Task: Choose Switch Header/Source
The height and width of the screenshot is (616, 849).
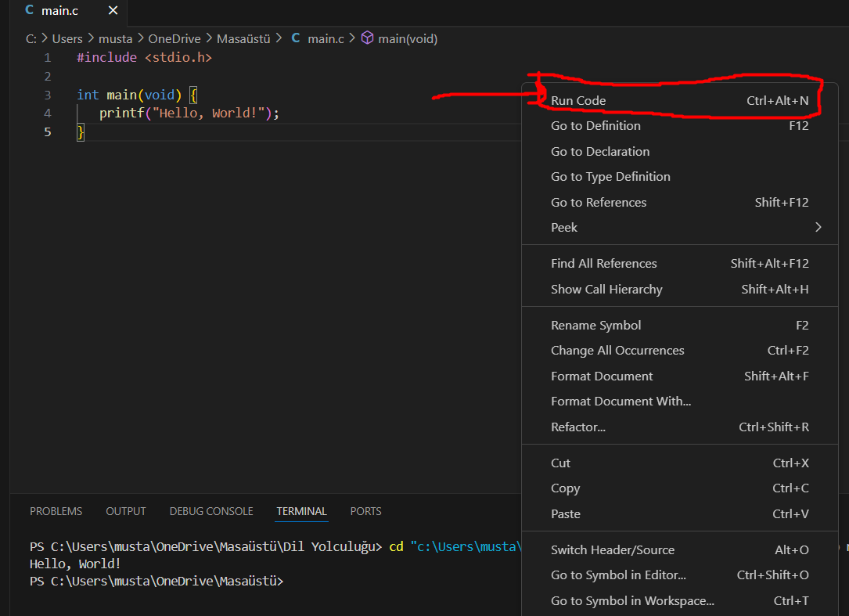Action: tap(679, 550)
